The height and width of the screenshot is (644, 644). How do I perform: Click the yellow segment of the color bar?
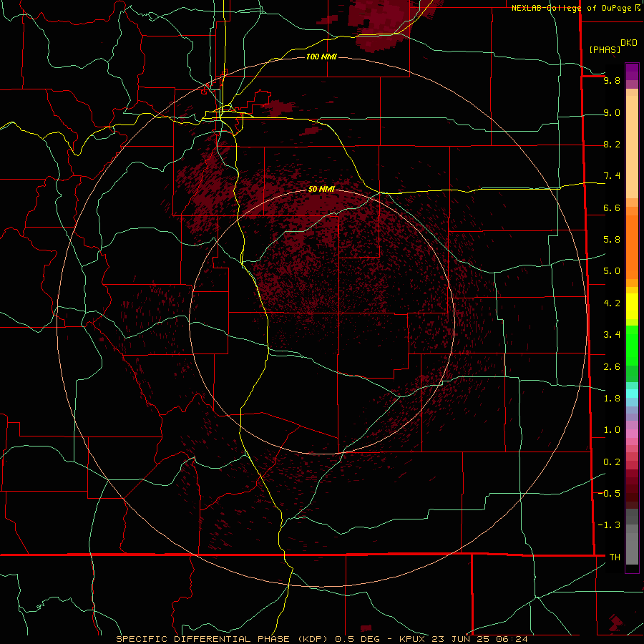[632, 306]
